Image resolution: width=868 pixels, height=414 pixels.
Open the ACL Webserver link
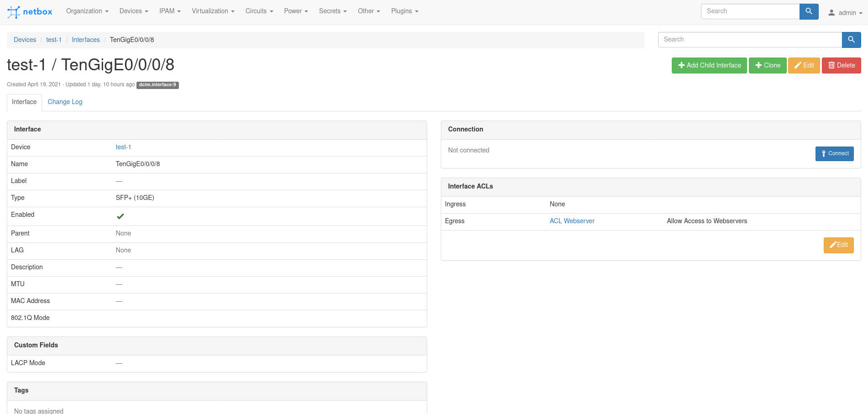click(572, 221)
